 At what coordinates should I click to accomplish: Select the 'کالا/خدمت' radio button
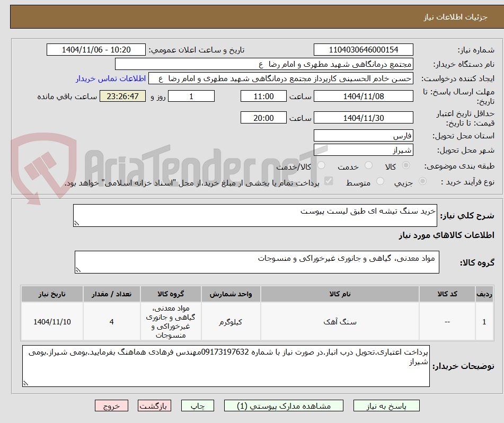pyautogui.click(x=321, y=165)
